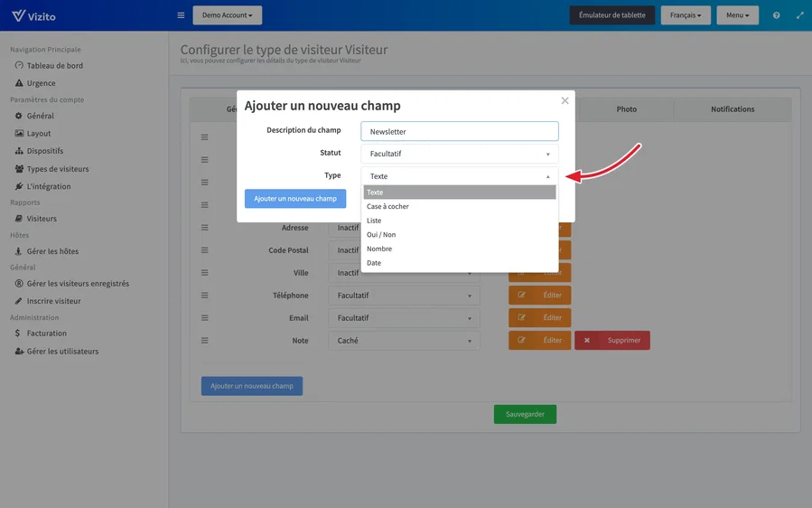This screenshot has width=812, height=508.
Task: Grab the drag handle of Adresse row
Action: pyautogui.click(x=204, y=228)
